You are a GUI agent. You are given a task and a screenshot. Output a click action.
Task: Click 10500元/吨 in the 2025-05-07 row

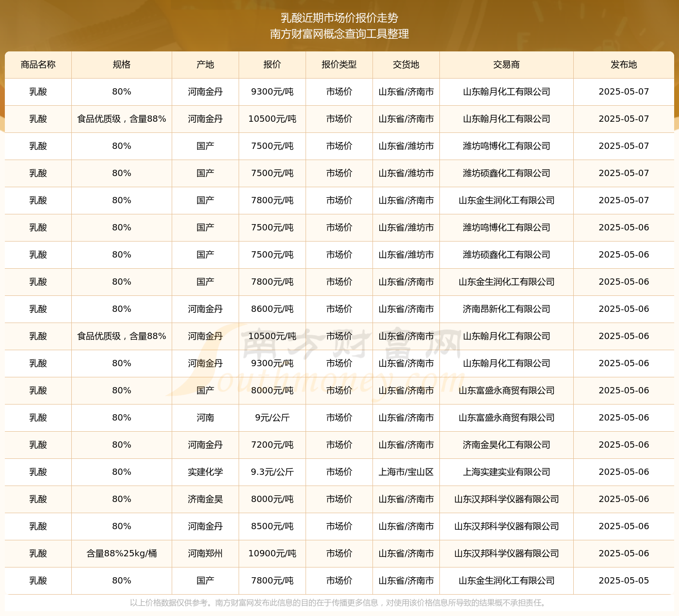pyautogui.click(x=272, y=119)
